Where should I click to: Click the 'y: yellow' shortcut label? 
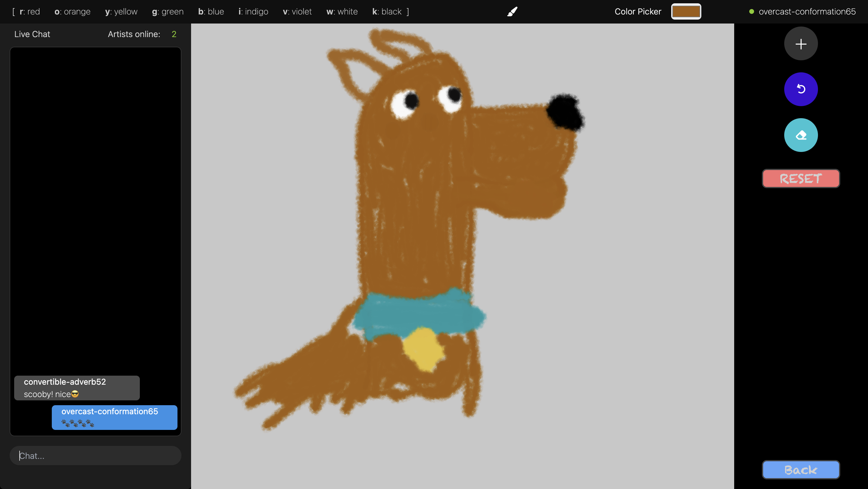121,12
